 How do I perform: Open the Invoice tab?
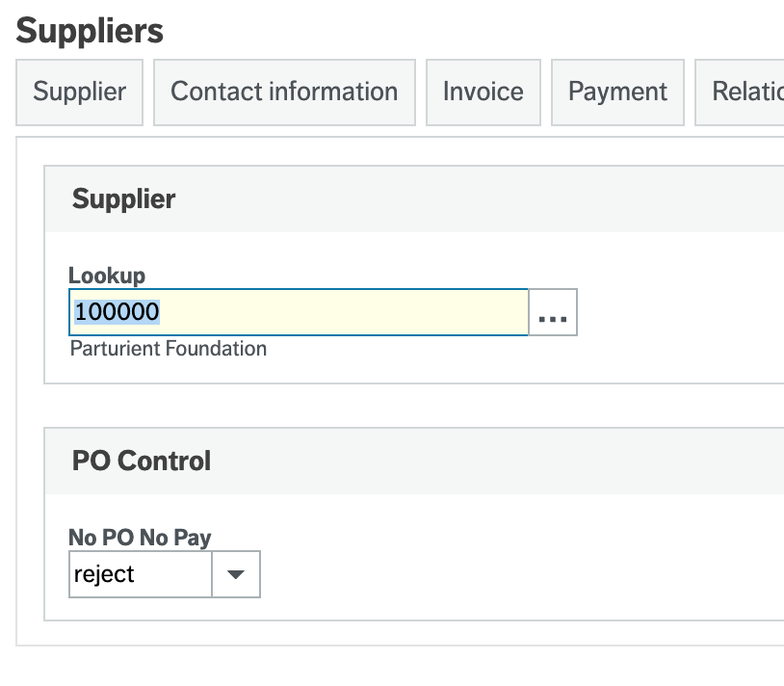tap(483, 92)
